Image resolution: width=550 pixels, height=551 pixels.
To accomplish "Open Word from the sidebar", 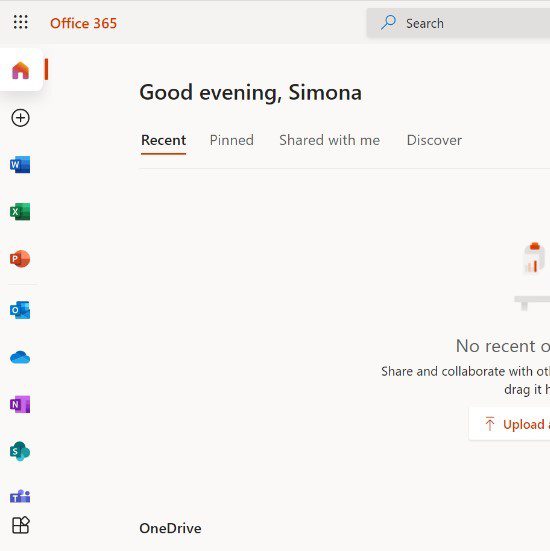I will point(20,164).
